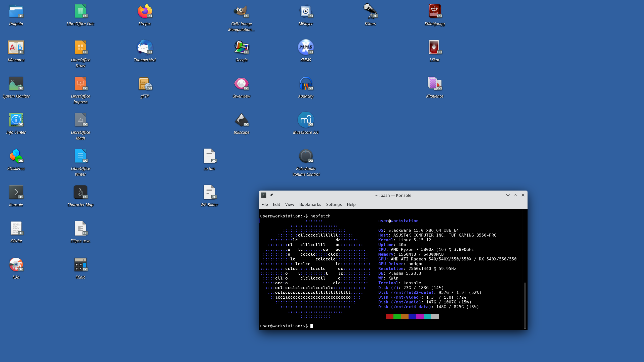Click the red neofetch color block
The image size is (644, 362).
(x=389, y=316)
